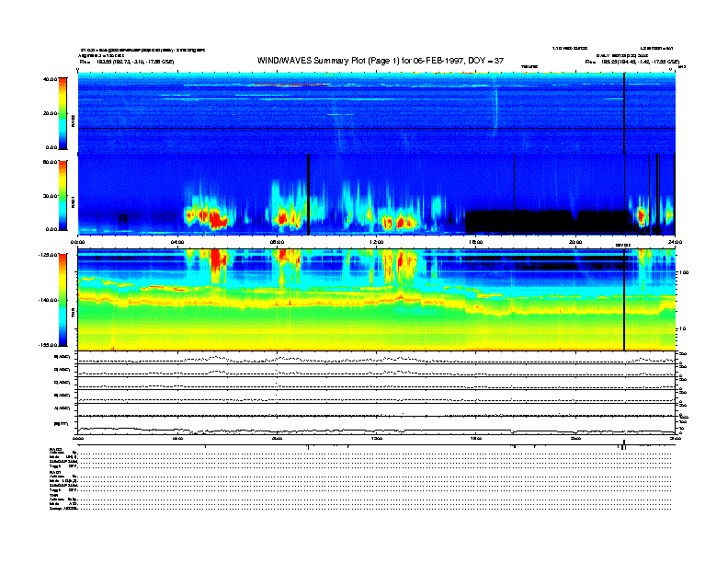Image resolution: width=728 pixels, height=563 pixels.
Task: Click the 30.00 label on RAD1 scale
Action: pyautogui.click(x=50, y=196)
